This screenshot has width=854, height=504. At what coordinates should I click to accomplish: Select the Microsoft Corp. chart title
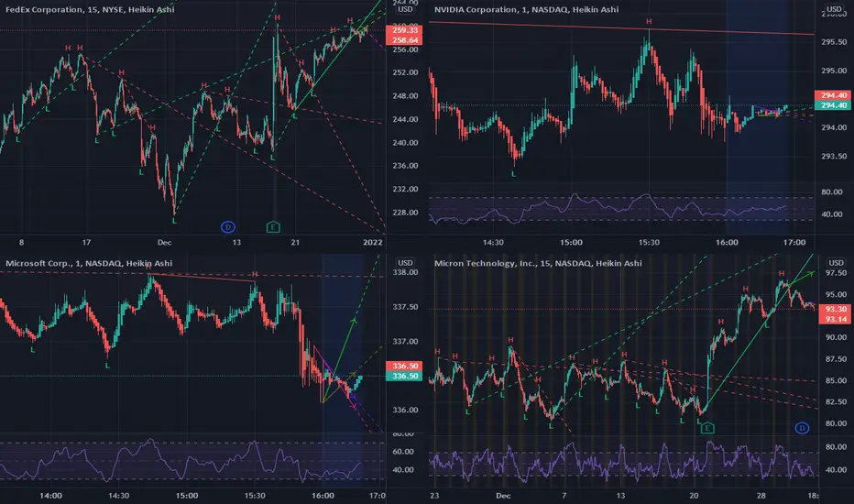click(x=89, y=263)
